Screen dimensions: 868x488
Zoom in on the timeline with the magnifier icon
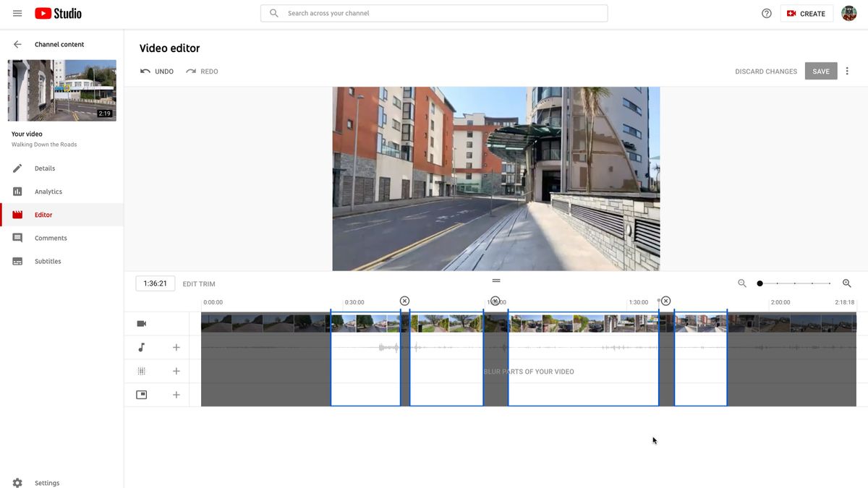(846, 283)
